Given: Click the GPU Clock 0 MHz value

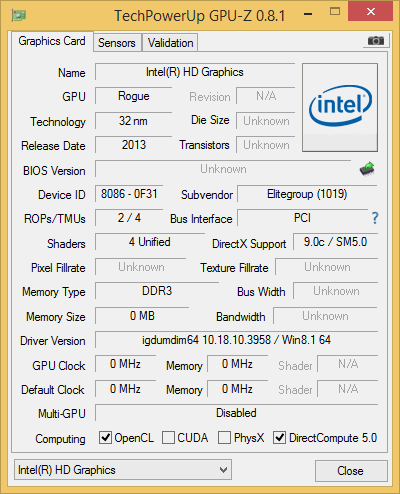Looking at the screenshot, I should click(x=125, y=364).
